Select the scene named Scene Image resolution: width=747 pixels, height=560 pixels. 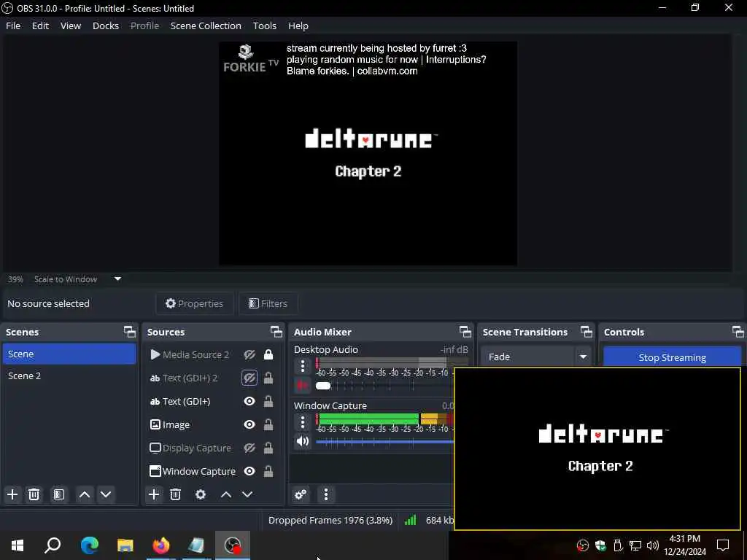69,354
